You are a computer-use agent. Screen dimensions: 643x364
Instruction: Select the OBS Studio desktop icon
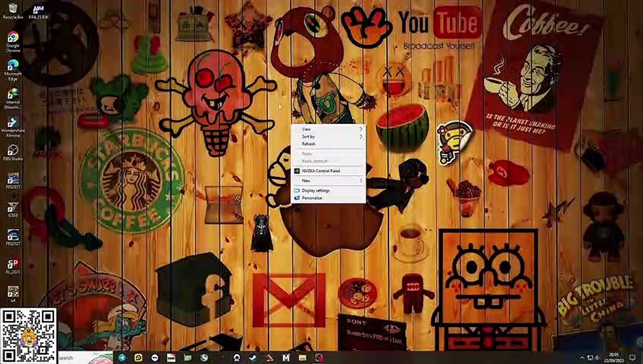pos(13,152)
